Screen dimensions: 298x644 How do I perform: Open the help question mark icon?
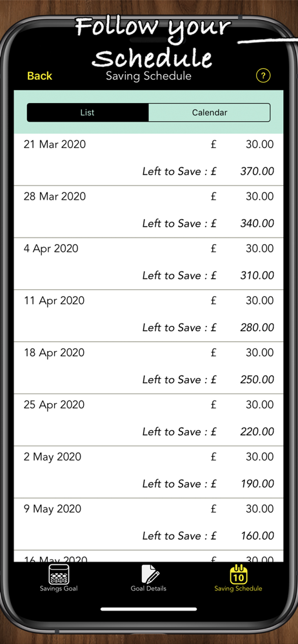click(263, 75)
